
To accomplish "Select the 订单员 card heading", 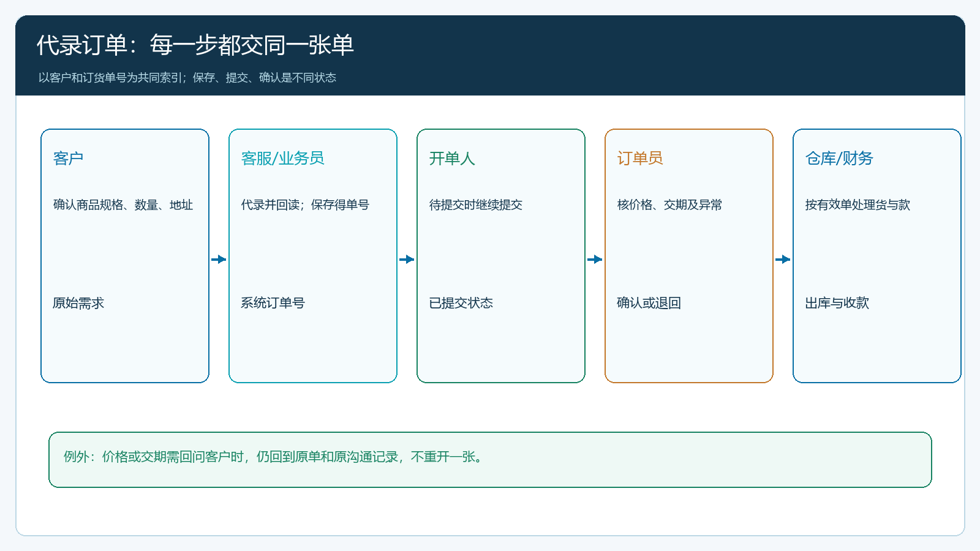I will 640,159.
